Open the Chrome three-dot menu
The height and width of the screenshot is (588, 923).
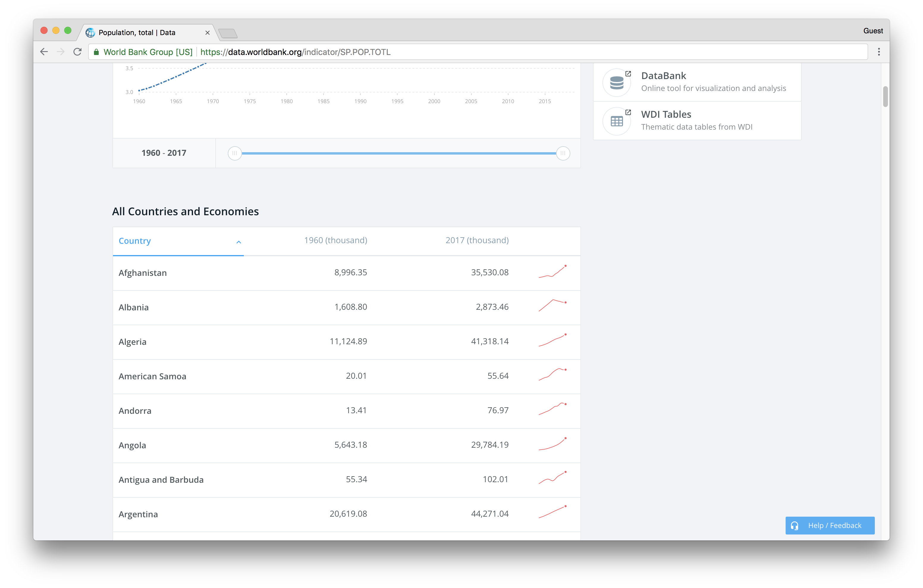click(x=878, y=52)
